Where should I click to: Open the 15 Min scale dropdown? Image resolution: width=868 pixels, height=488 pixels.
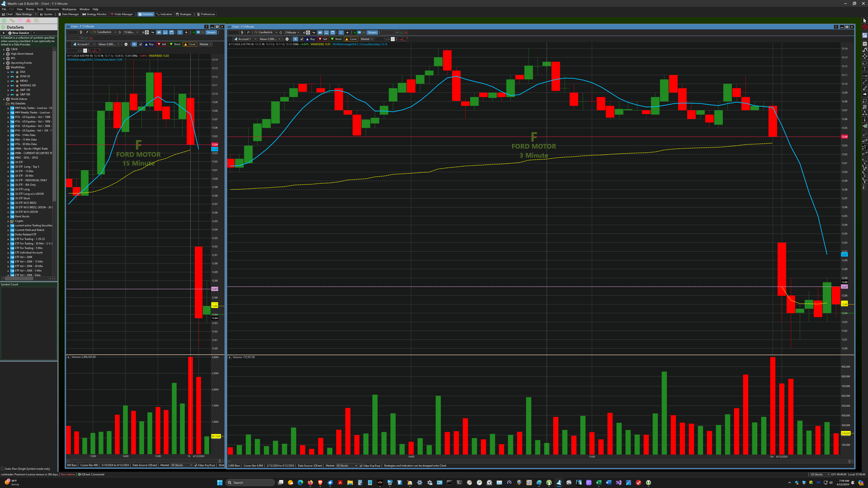pos(131,32)
